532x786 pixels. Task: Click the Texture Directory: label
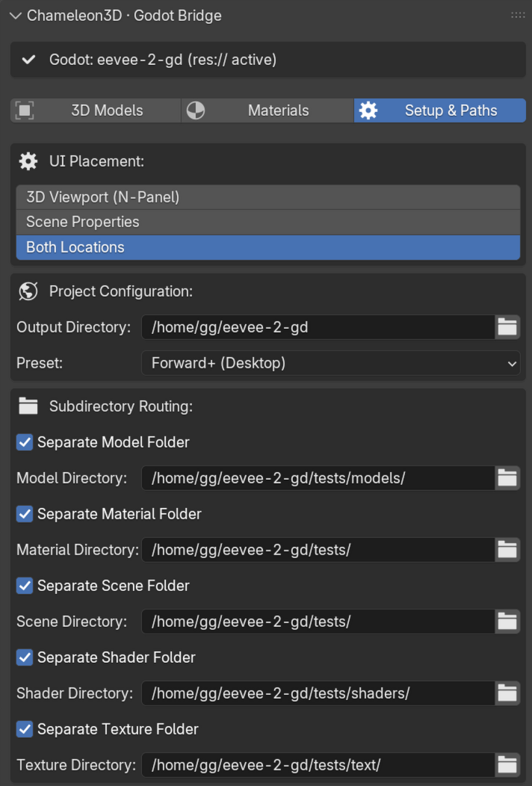[x=76, y=765]
